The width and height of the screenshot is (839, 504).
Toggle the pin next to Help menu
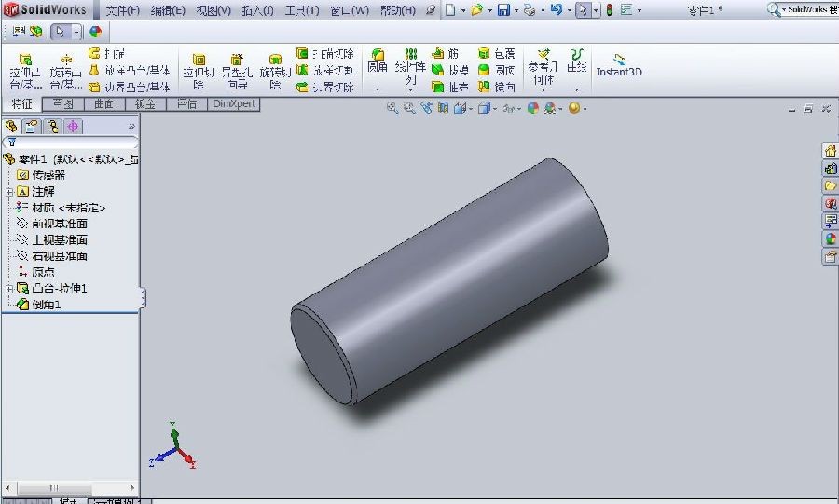430,10
